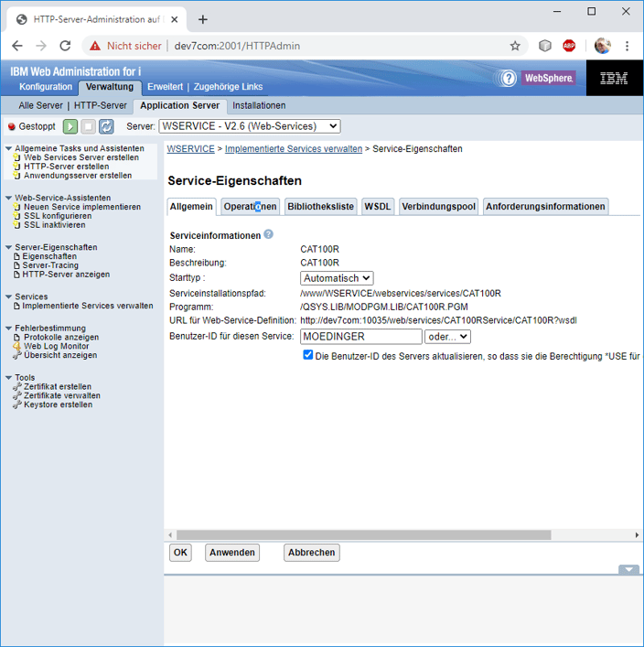The height and width of the screenshot is (647, 644).
Task: Open Zugehörige Links
Action: pos(228,87)
